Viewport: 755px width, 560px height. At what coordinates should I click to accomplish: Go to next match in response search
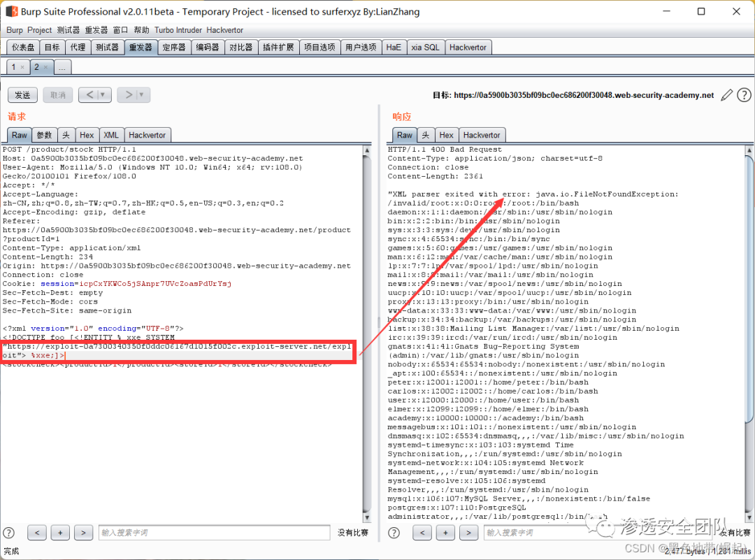pos(468,533)
